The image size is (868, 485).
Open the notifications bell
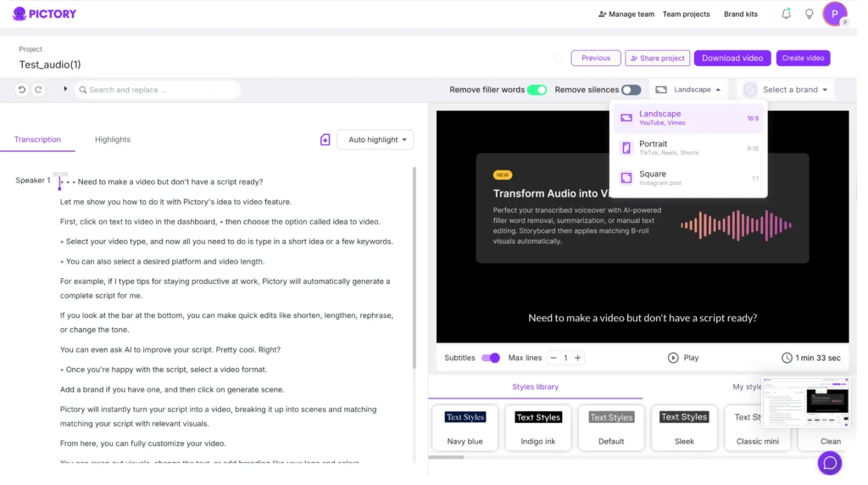click(786, 14)
